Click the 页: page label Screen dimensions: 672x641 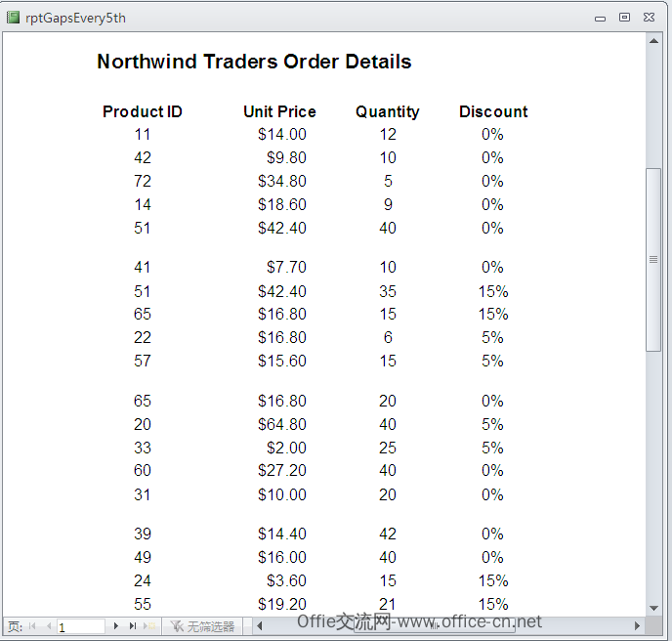(x=15, y=626)
